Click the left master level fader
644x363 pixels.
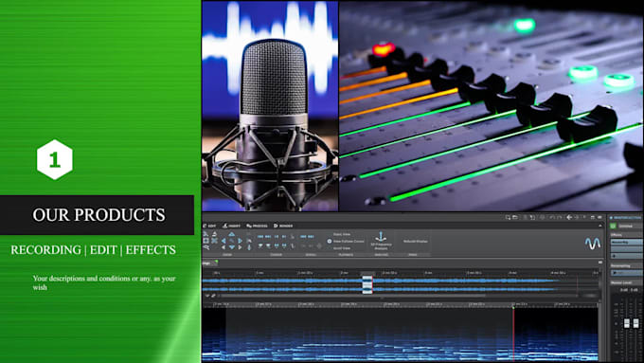pos(627,323)
